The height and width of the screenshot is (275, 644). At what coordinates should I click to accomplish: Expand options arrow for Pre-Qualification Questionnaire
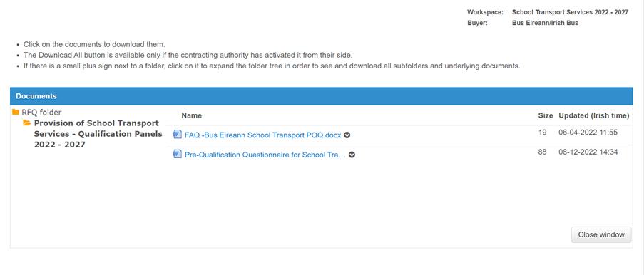352,155
